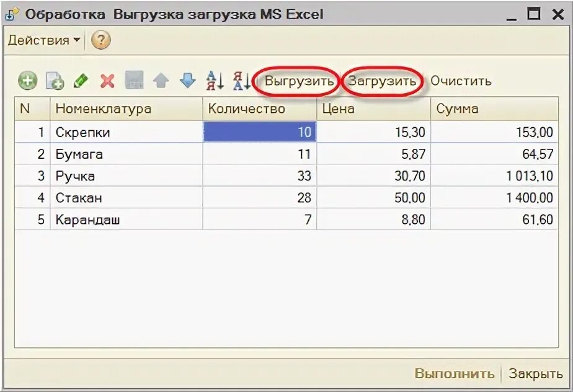Click the Цена column header
This screenshot has height=392, width=573.
(373, 109)
